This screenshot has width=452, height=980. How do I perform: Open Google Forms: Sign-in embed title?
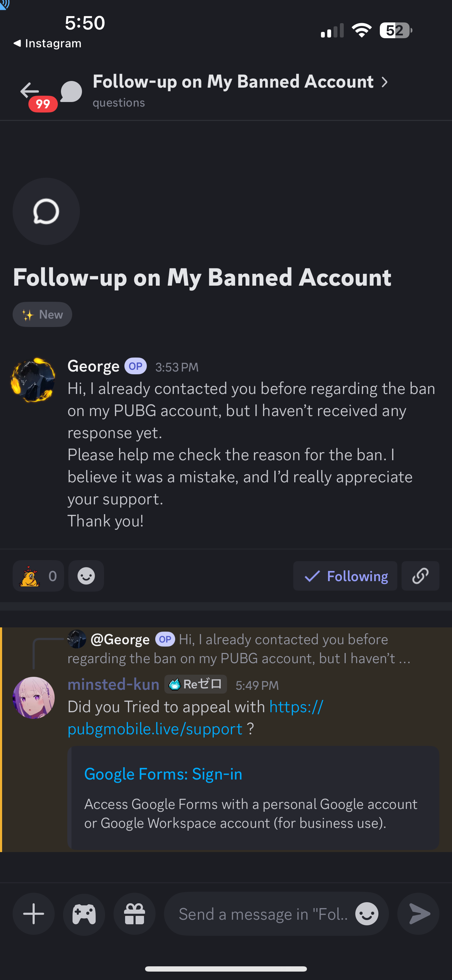(163, 774)
